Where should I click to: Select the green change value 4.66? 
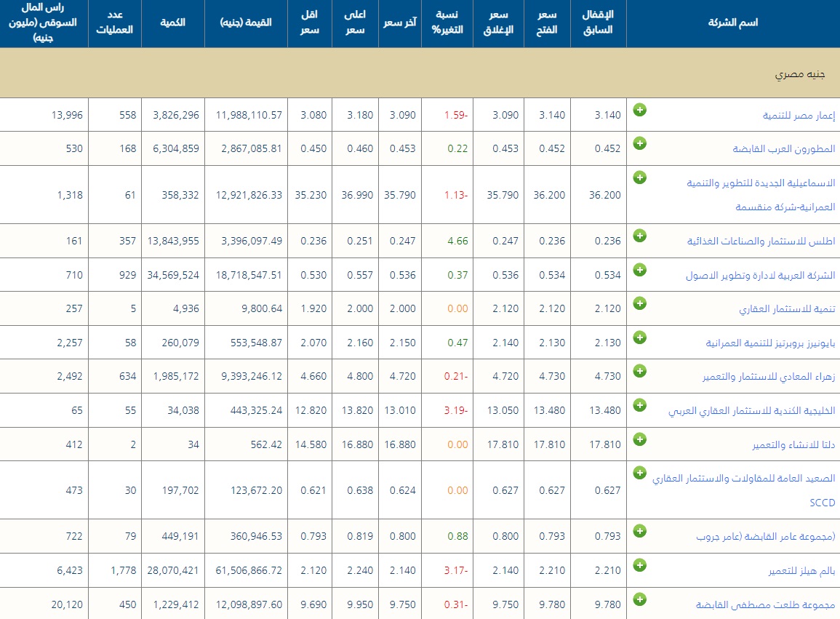pyautogui.click(x=457, y=241)
